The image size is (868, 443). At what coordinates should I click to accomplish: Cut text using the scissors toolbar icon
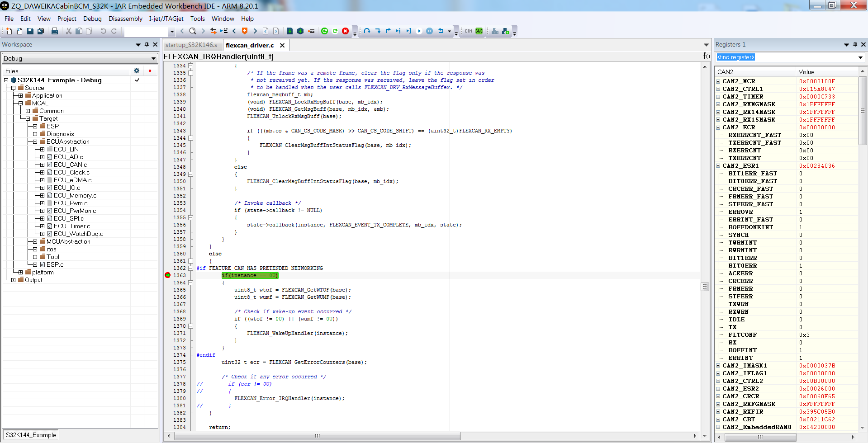click(68, 31)
